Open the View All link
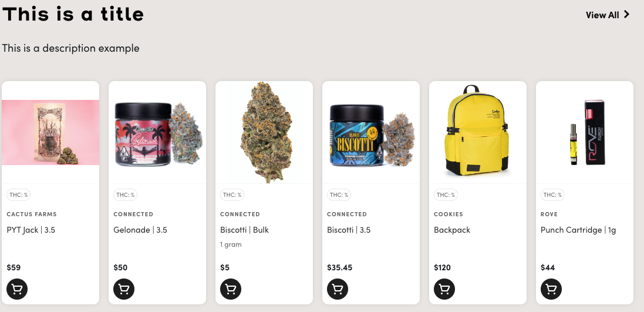 (608, 15)
